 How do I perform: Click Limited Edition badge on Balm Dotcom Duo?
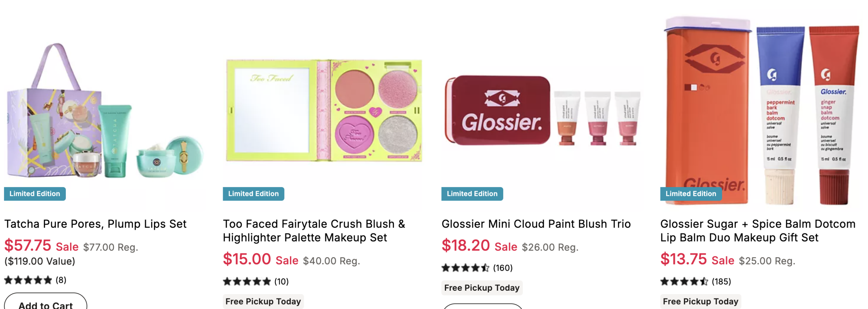(691, 194)
